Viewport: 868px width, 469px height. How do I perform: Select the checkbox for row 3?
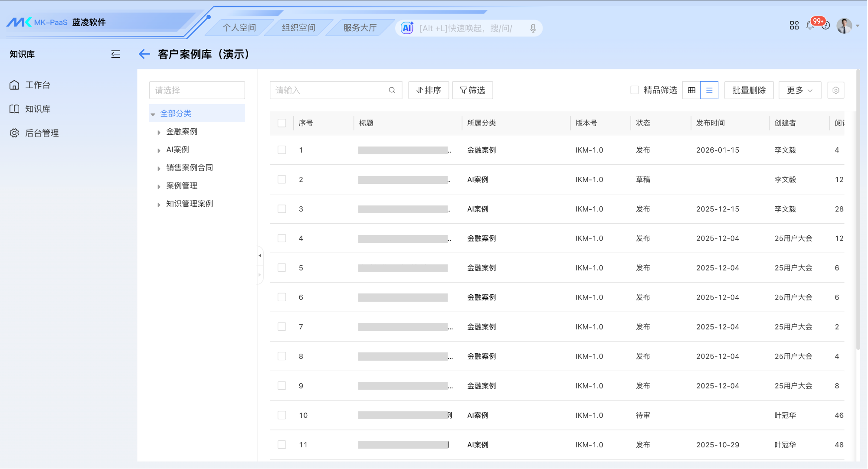(x=282, y=209)
